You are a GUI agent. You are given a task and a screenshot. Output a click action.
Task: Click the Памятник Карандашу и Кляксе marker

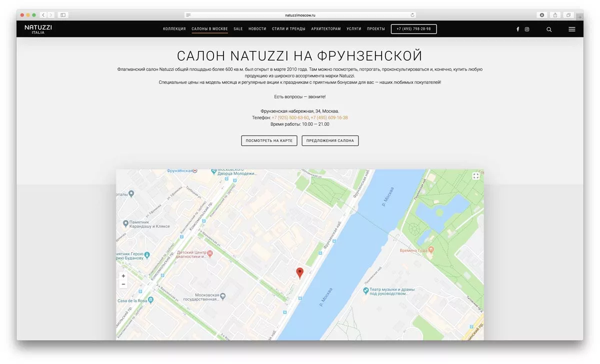[125, 224]
